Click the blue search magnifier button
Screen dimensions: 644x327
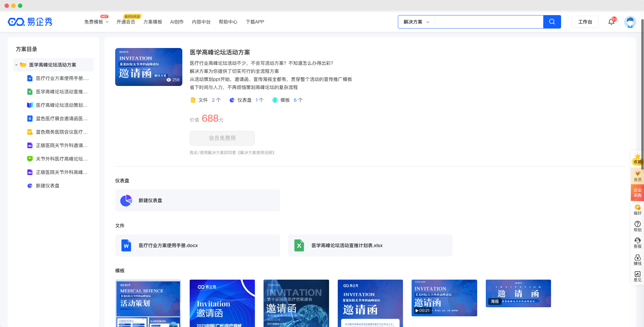[x=552, y=22]
